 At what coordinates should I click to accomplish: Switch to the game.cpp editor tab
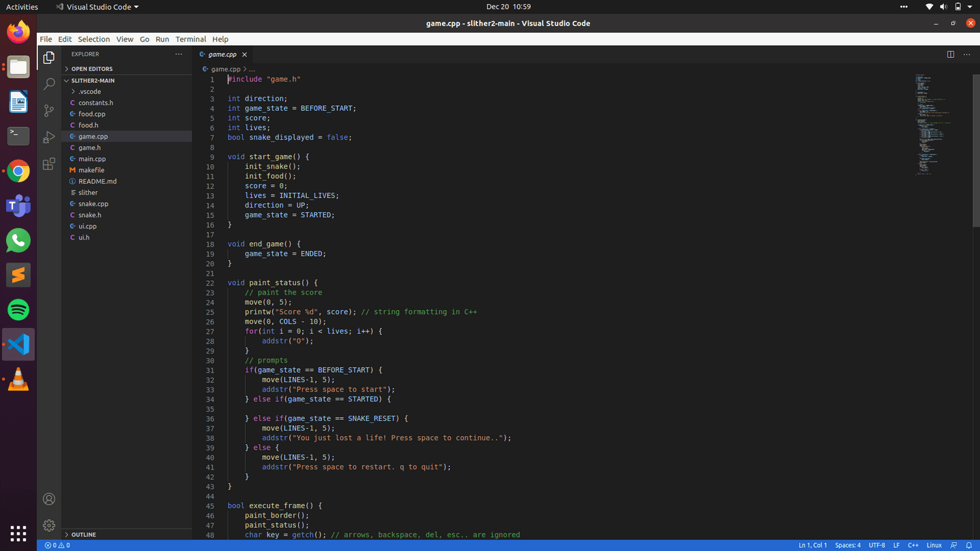click(x=223, y=54)
